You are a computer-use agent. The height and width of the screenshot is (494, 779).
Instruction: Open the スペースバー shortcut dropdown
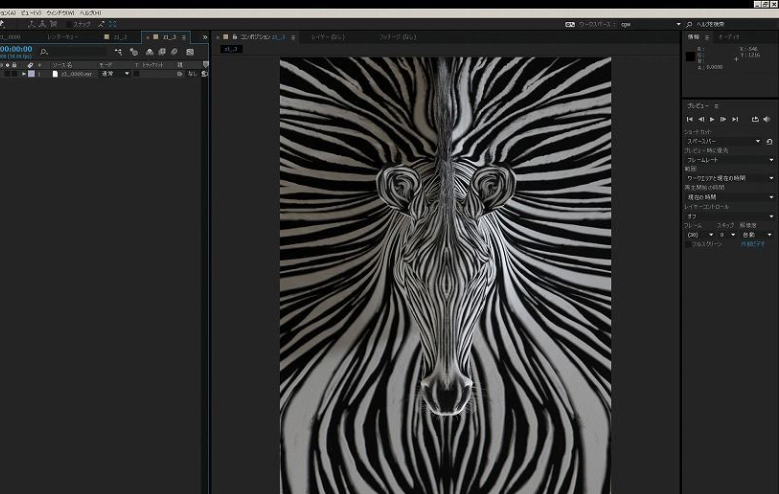pos(723,142)
